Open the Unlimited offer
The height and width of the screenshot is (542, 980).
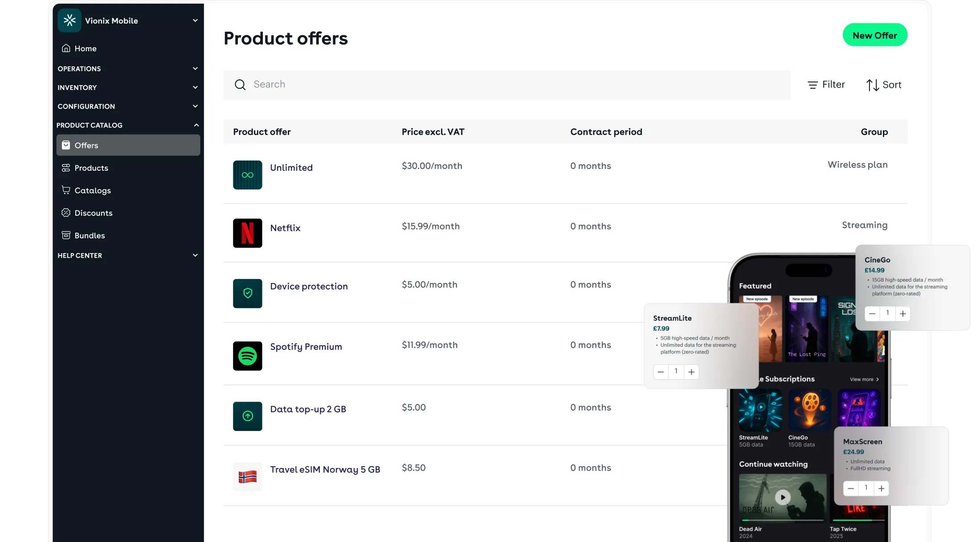pos(291,168)
